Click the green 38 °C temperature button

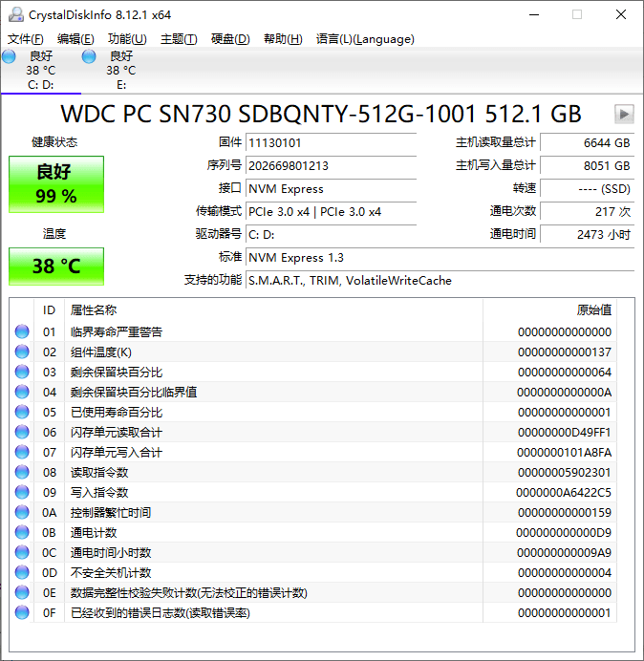56,266
